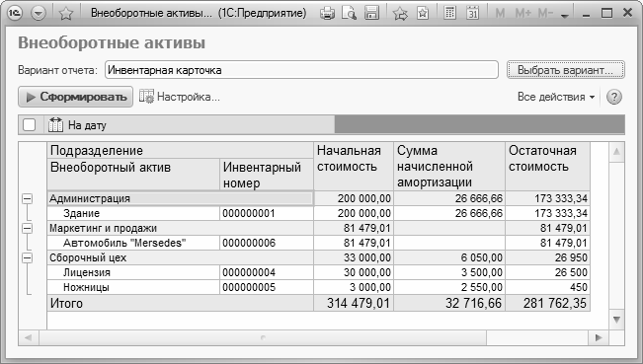643x364 pixels.
Task: Click the M+ memory add button
Action: 522,14
